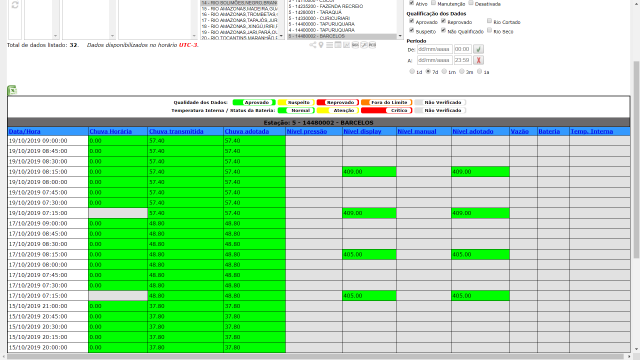Sort by the Data/Hora column header
Image resolution: width=640 pixels, height=360 pixels.
pos(24,131)
